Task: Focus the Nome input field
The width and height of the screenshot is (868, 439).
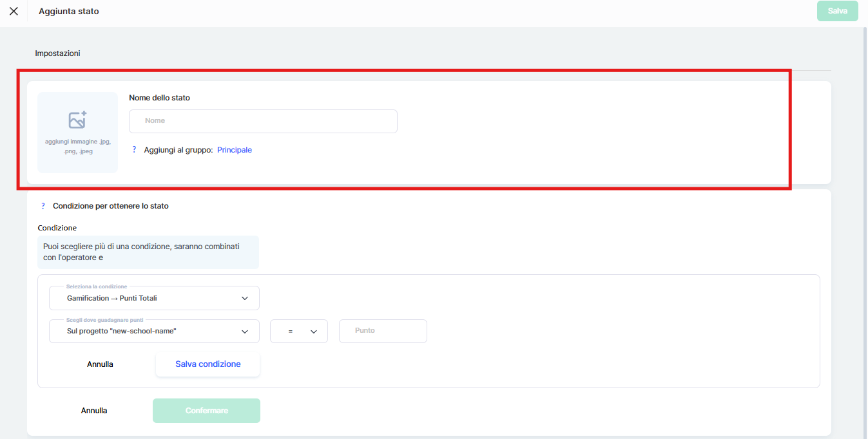Action: pos(263,121)
